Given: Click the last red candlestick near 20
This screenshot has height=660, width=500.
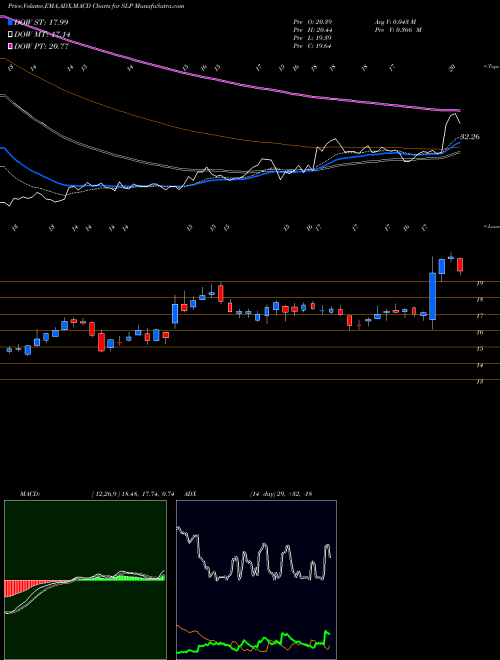Looking at the screenshot, I should tap(460, 265).
